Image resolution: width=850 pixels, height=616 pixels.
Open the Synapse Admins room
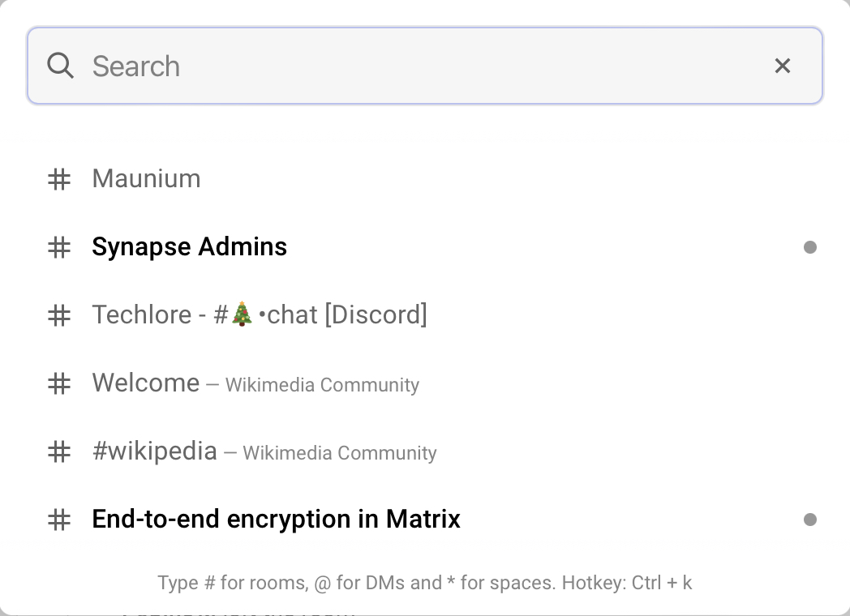point(190,246)
